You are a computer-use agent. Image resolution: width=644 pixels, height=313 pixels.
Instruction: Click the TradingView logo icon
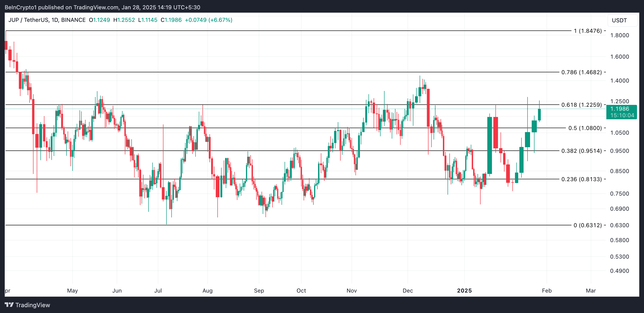point(9,305)
